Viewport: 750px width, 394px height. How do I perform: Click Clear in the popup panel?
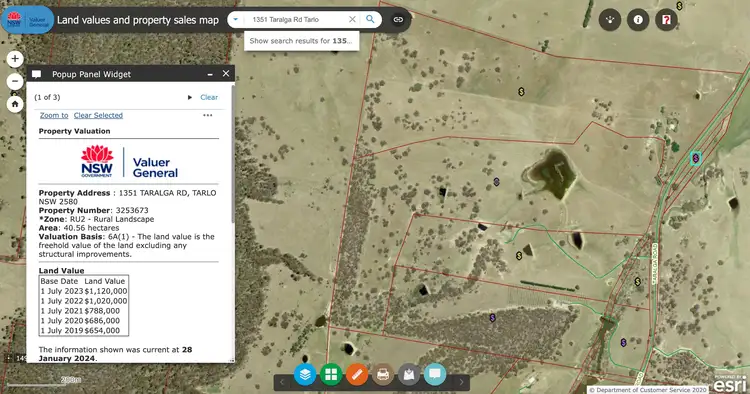(x=209, y=97)
